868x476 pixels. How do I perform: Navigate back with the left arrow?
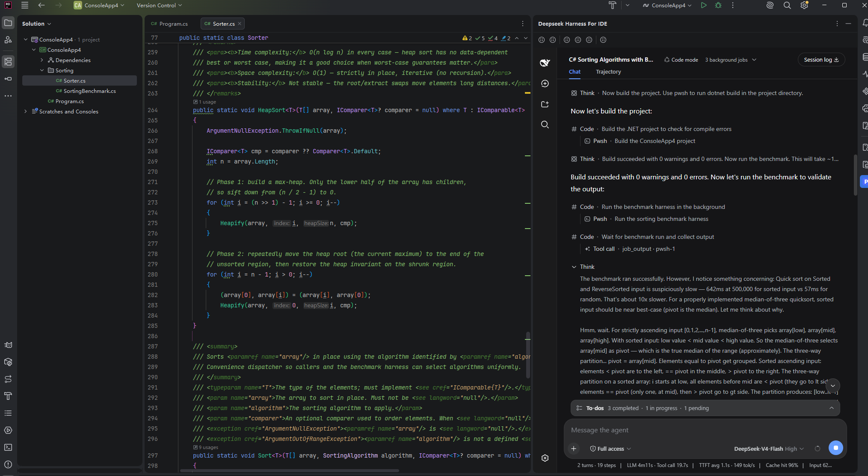click(41, 5)
